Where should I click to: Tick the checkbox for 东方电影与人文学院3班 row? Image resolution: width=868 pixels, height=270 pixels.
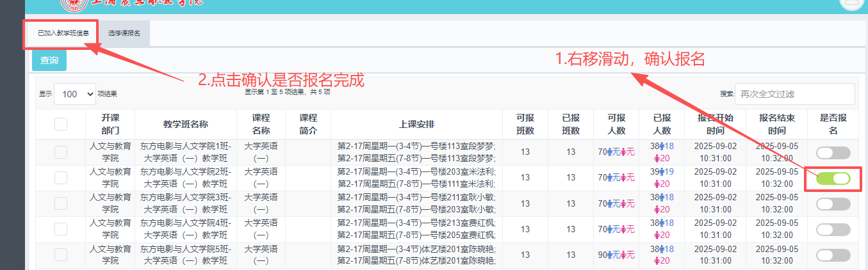point(61,203)
